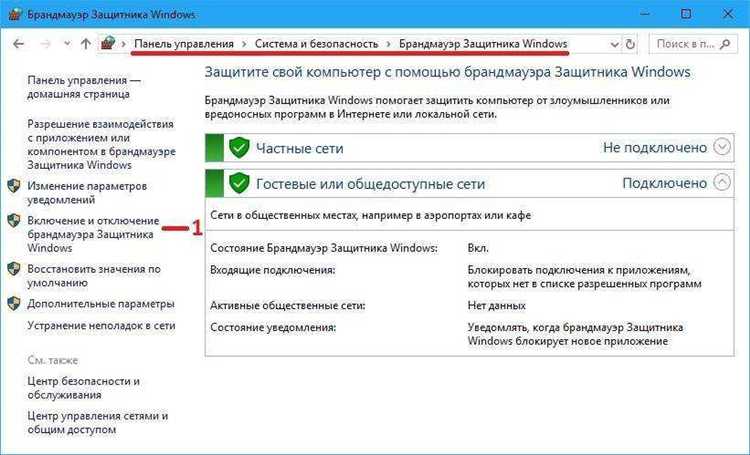Screen dimensions: 750x455
Task: Open chevron after 'Панель управления' breadcrumb
Action: [x=244, y=44]
